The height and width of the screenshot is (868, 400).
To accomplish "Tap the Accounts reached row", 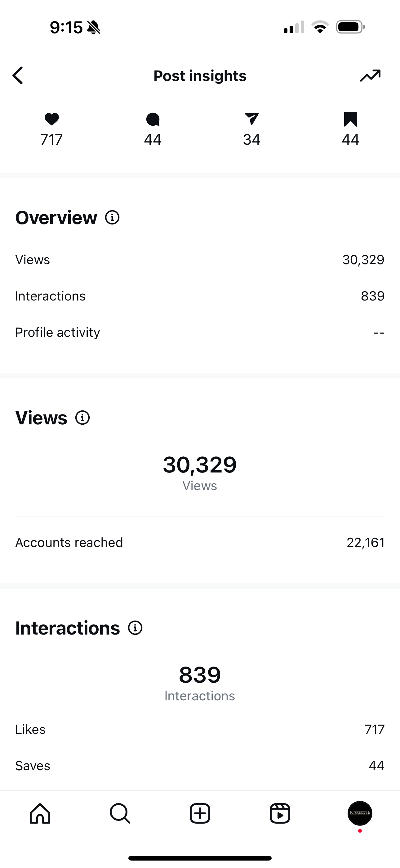I will click(x=200, y=543).
